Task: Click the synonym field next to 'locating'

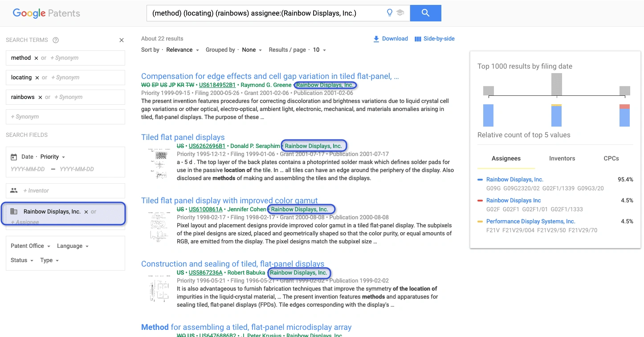Action: (x=65, y=78)
